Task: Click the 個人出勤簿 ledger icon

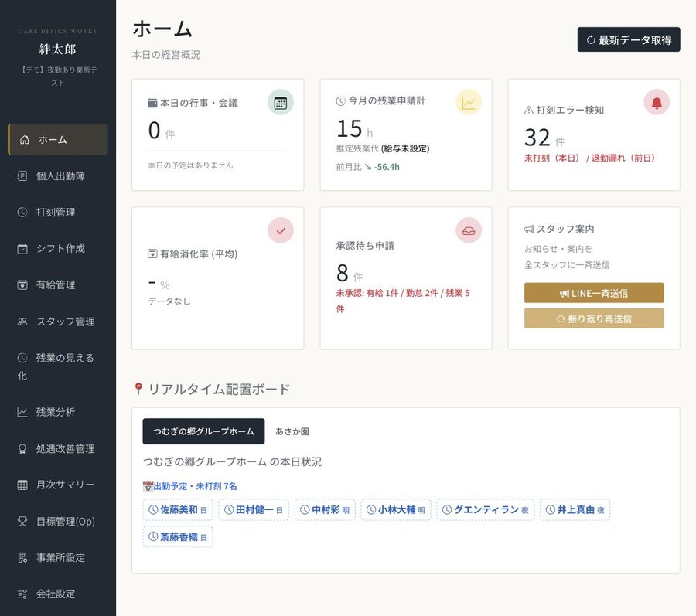Action: [22, 176]
